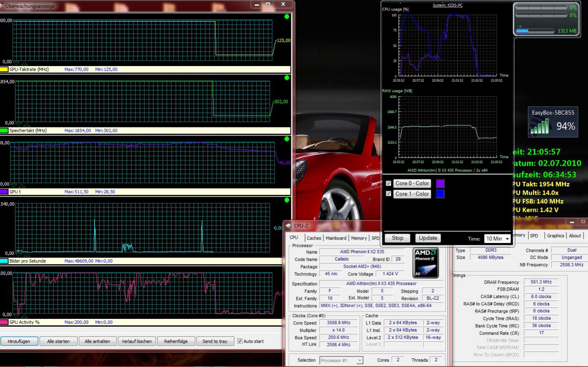Click green status dot on Bilder pro Sekunde graph
The height and width of the screenshot is (367, 588).
tap(287, 200)
